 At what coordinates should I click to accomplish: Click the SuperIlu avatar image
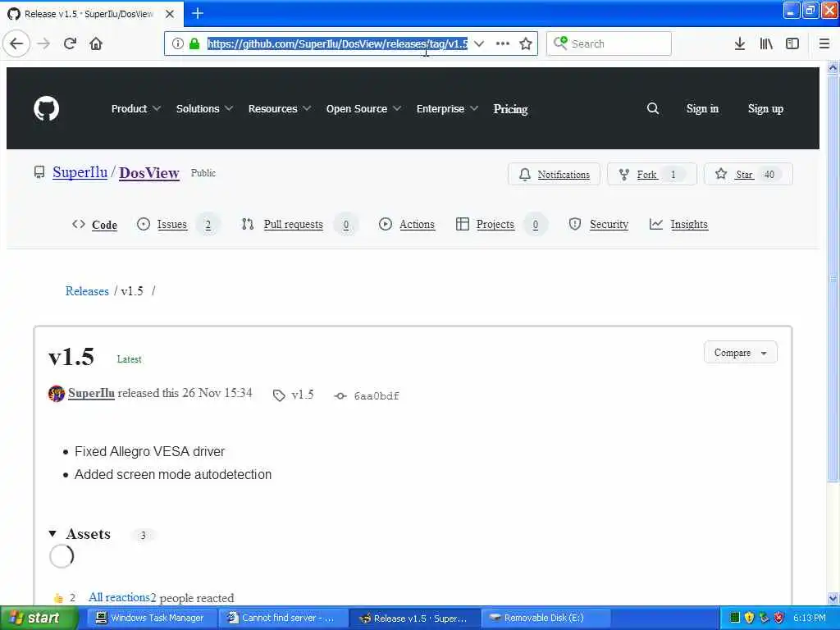coord(57,394)
